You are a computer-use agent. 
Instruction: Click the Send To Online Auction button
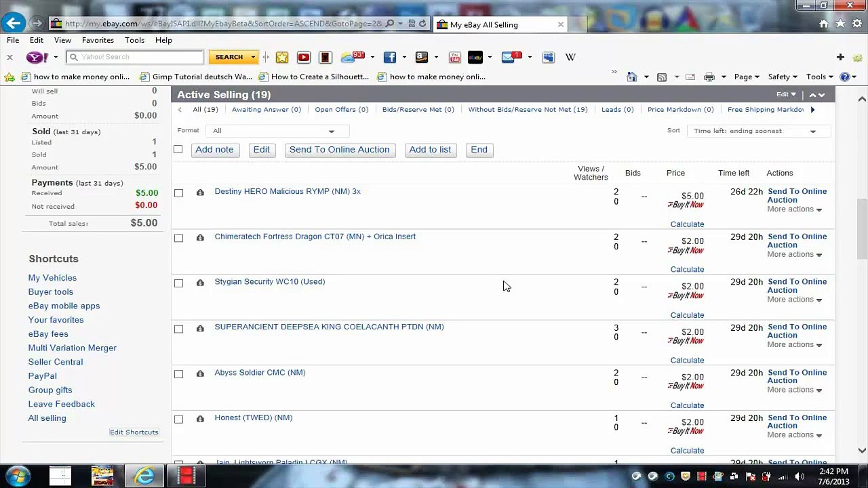pos(339,150)
